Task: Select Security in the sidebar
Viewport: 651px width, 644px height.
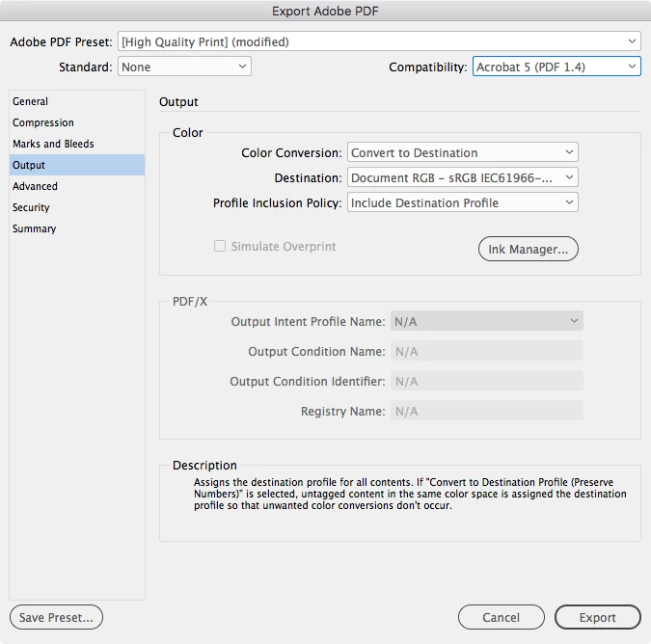Action: click(77, 207)
